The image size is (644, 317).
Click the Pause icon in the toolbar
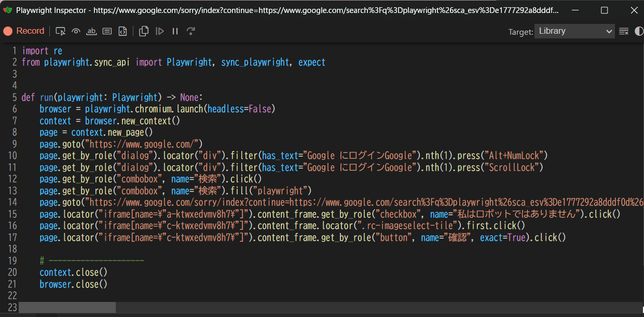coord(175,31)
